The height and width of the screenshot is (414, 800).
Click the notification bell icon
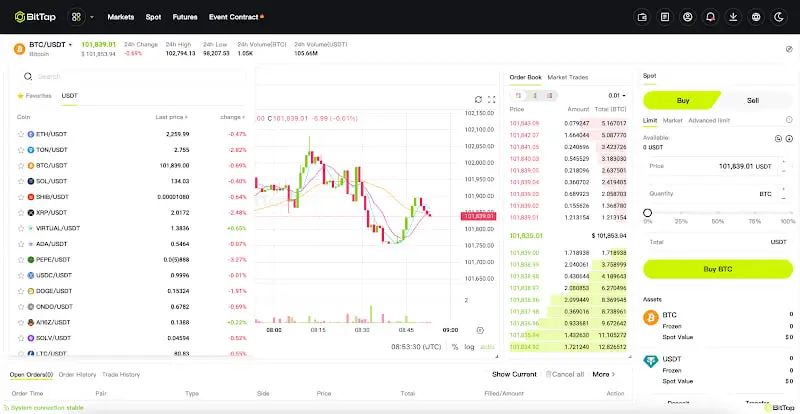711,17
